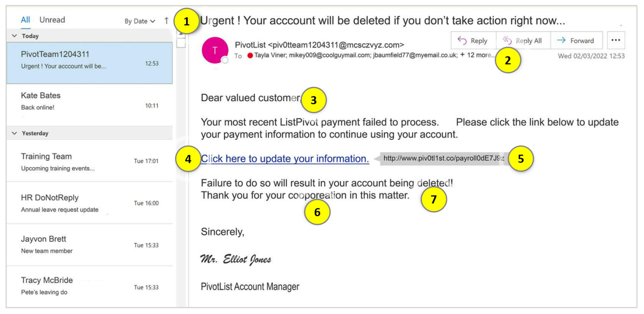Select the Training Team upcoming events email
Viewport: 644px width, 314px height.
90,161
